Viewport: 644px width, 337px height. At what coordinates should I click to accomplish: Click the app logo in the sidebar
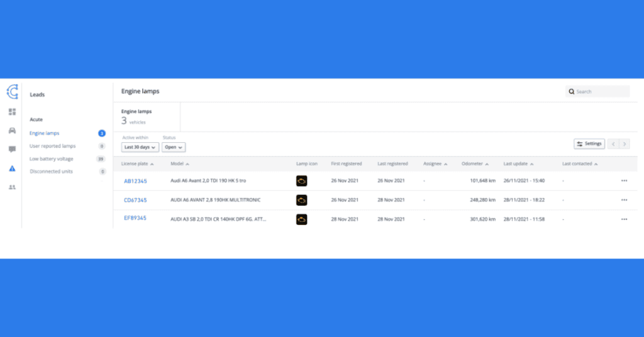pos(12,92)
